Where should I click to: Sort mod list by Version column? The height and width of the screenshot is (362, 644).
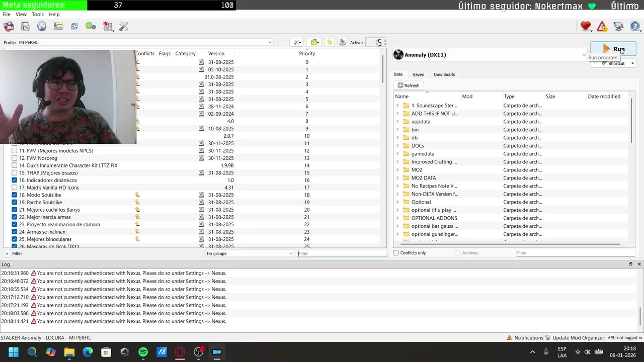tap(216, 53)
